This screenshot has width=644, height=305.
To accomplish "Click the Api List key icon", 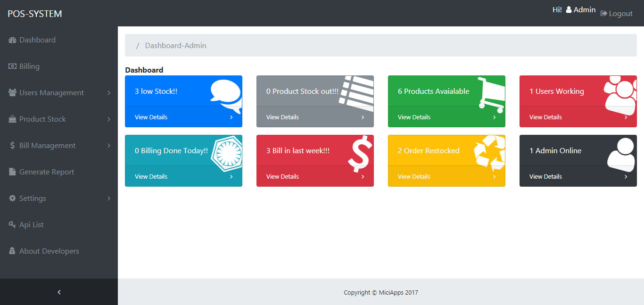I will pos(12,225).
